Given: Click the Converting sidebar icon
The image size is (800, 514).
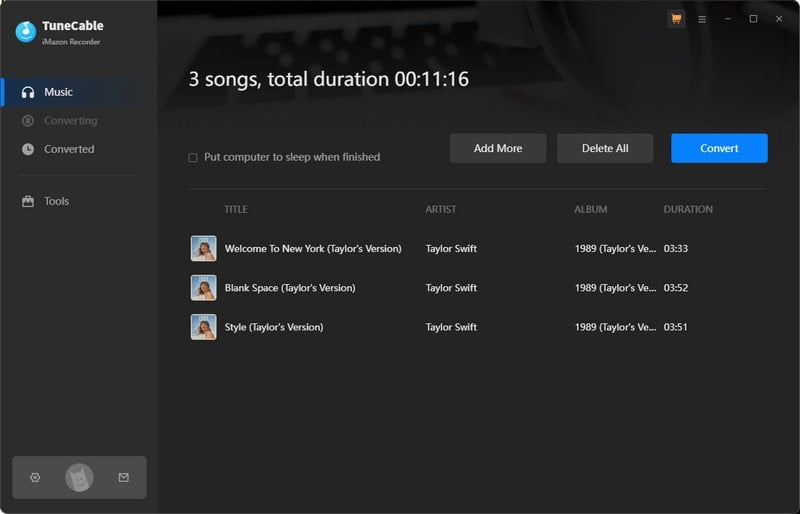Looking at the screenshot, I should [28, 120].
